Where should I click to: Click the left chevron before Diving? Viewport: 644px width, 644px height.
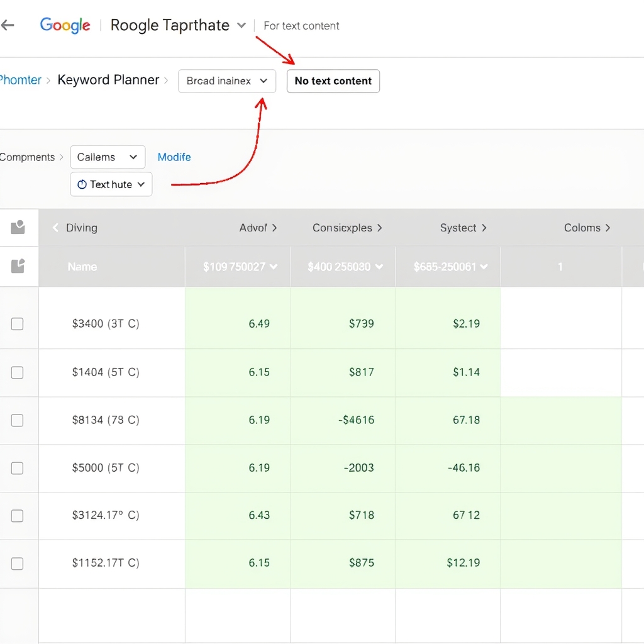(55, 228)
